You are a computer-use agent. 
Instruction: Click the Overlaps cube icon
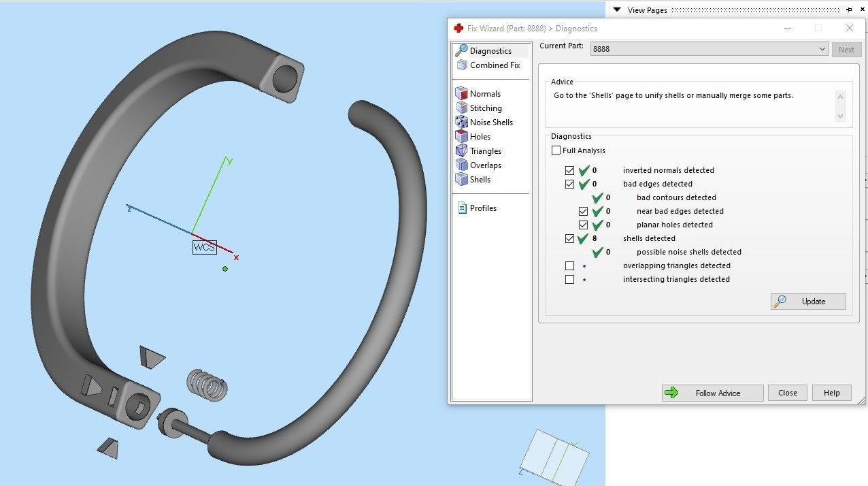tap(461, 165)
